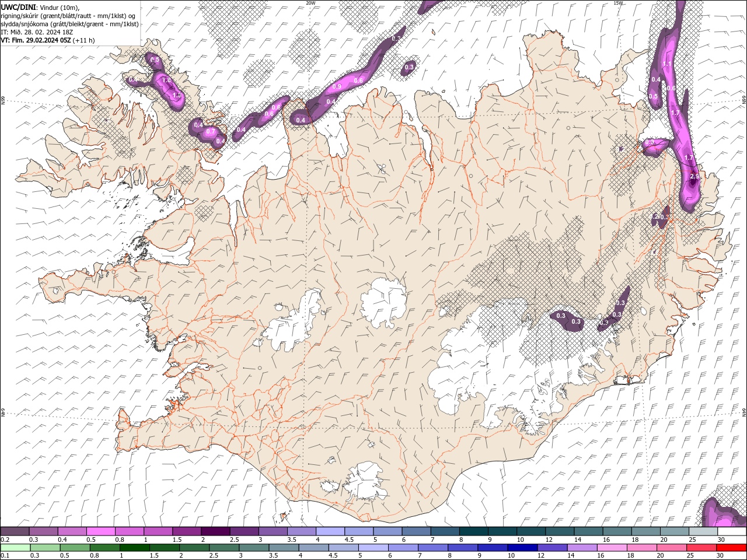Select lower legend pink swatch between 16 and 18
Screen dimensions: 747x560
click(x=612, y=547)
